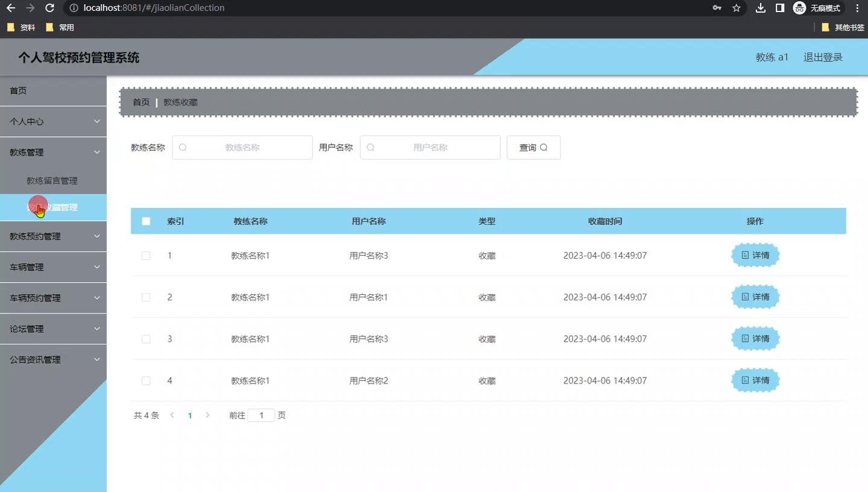Screen dimensions: 868x492
Task: Expand the 车辆管理 sidebar menu
Action: (53, 267)
